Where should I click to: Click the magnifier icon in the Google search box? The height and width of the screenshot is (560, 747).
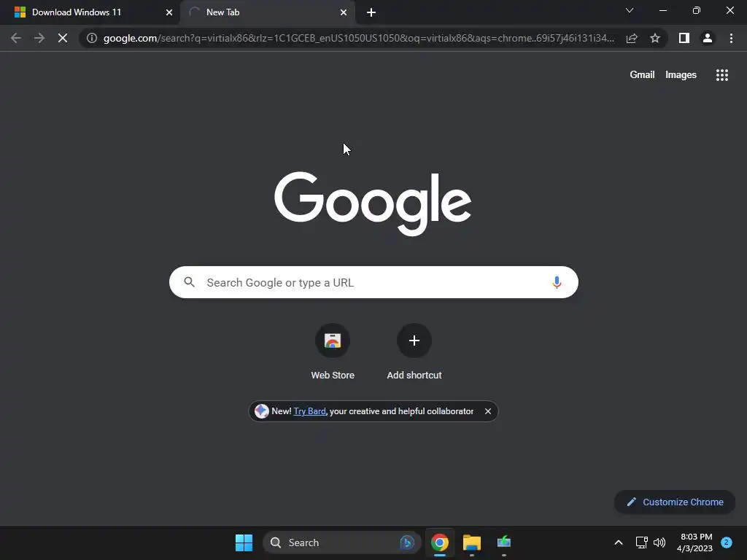click(x=189, y=282)
